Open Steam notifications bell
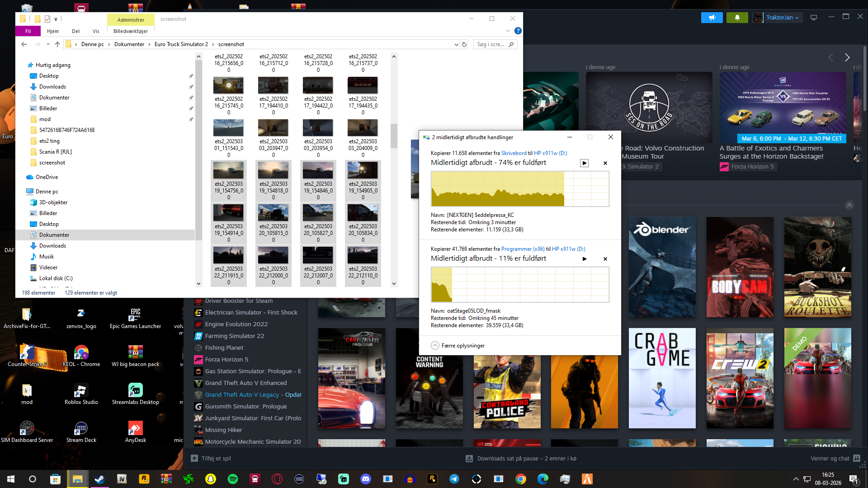This screenshot has width=868, height=488. pyautogui.click(x=737, y=18)
